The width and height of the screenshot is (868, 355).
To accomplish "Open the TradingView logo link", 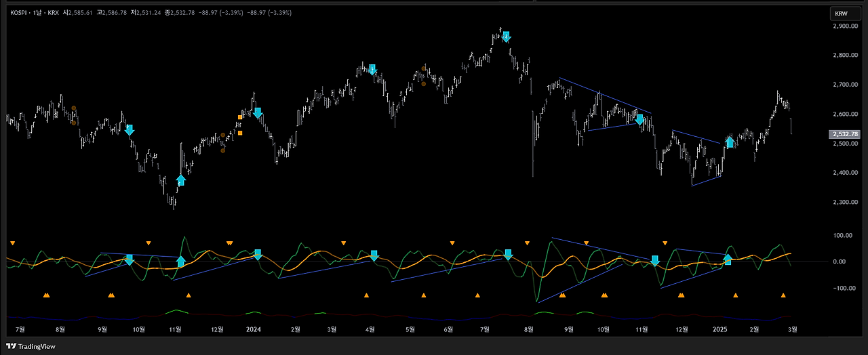I will click(31, 346).
